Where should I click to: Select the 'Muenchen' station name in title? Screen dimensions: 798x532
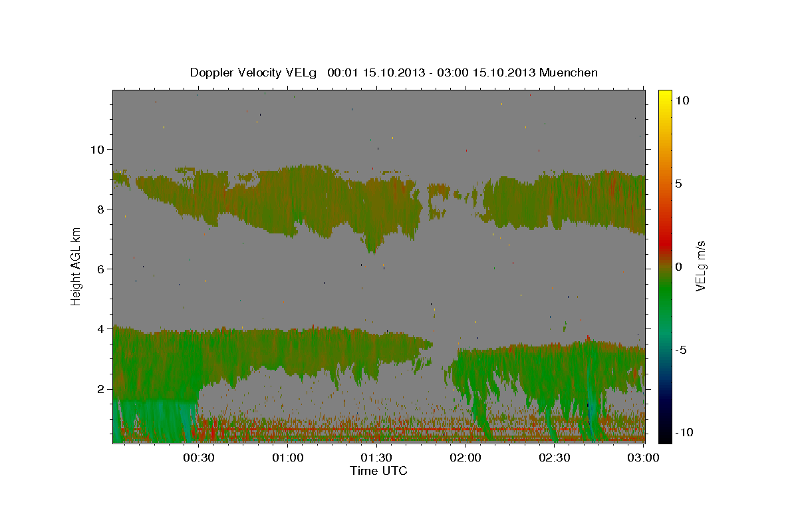coord(569,72)
